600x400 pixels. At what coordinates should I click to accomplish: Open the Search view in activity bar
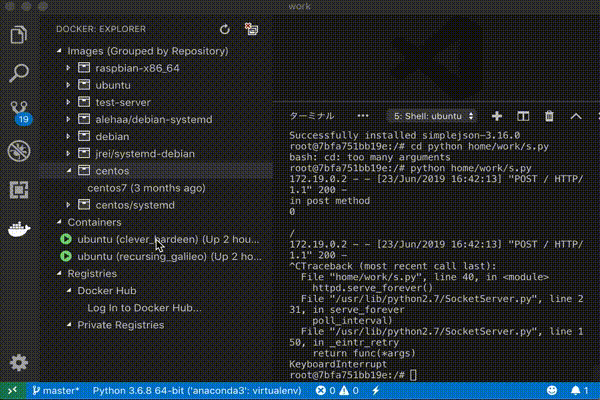click(x=18, y=73)
